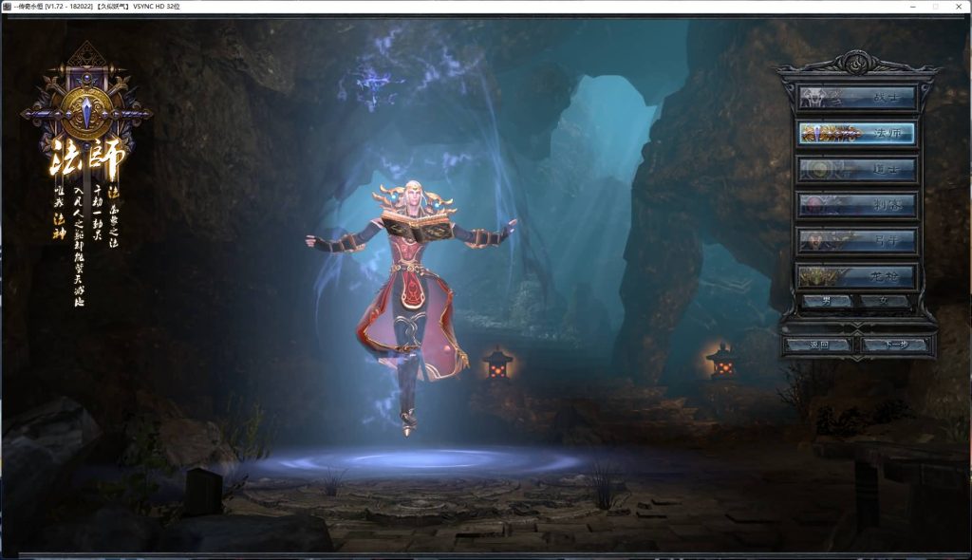Maximize the game window
Viewport: 972px width, 560px height.
point(934,7)
